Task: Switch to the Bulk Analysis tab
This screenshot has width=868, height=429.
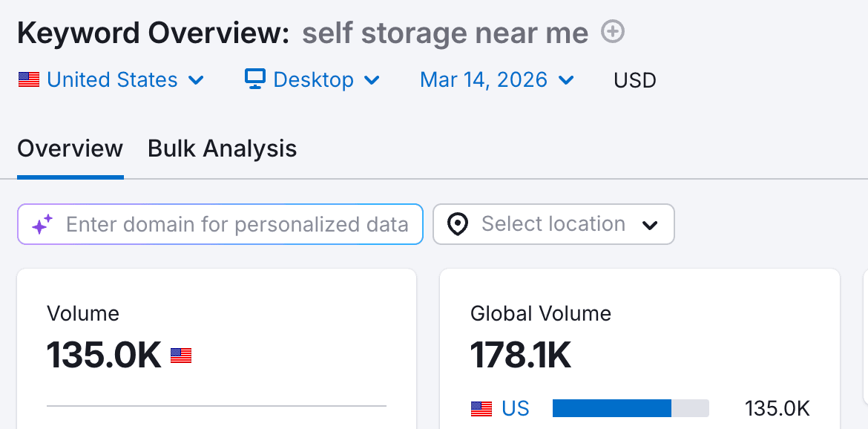Action: point(222,148)
